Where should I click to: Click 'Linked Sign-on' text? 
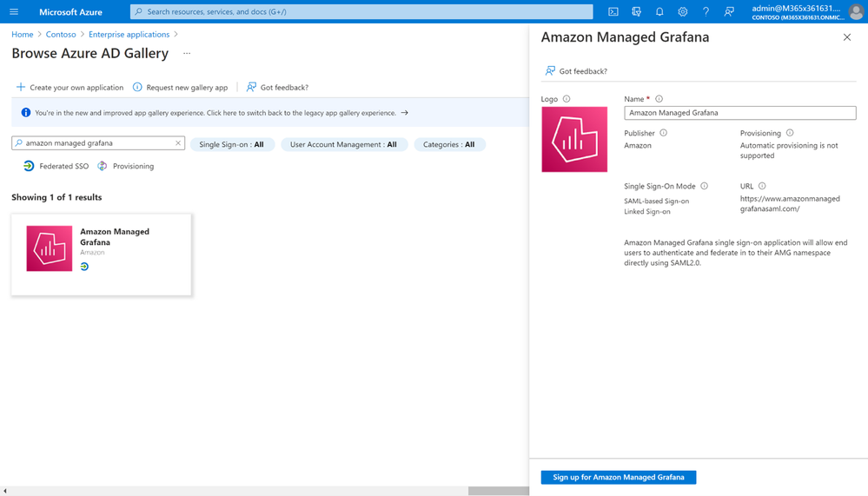(x=647, y=211)
